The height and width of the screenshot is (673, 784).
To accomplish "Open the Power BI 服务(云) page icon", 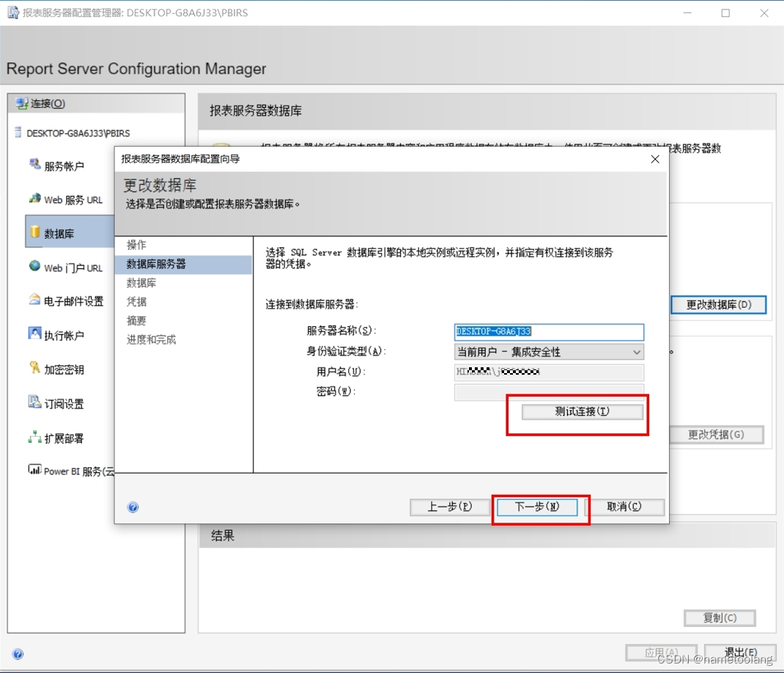I will 34,470.
